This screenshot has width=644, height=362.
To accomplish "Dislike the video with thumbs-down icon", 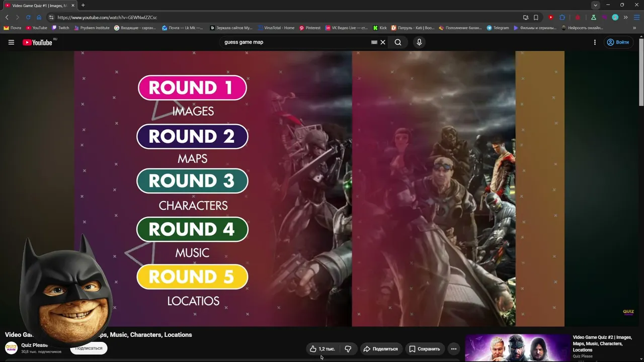I will click(348, 349).
